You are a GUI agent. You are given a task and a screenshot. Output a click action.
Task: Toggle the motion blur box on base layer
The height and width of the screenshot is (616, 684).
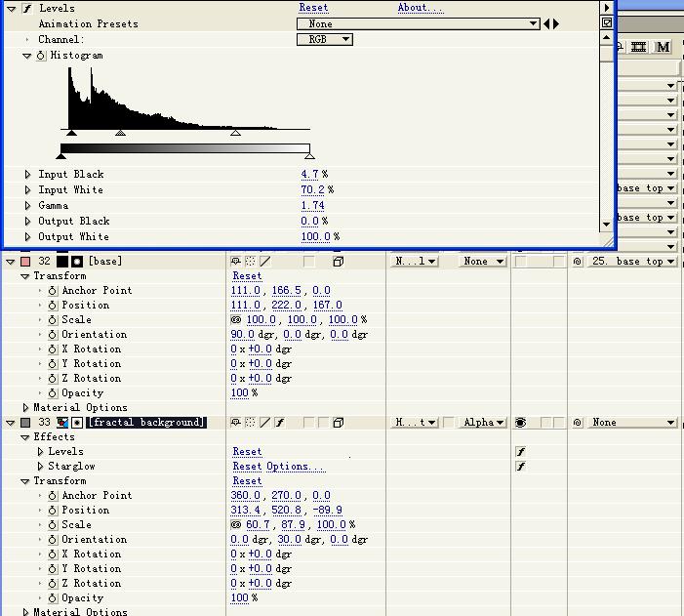309,261
